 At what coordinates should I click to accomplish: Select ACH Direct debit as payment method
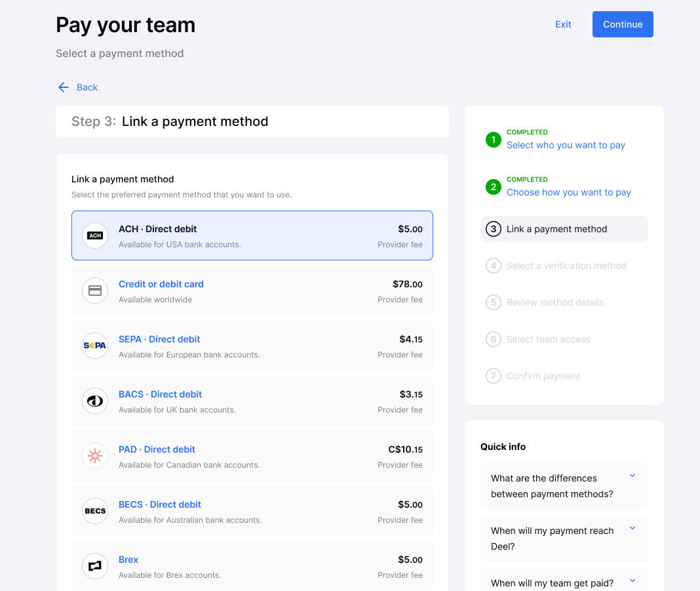(x=252, y=235)
